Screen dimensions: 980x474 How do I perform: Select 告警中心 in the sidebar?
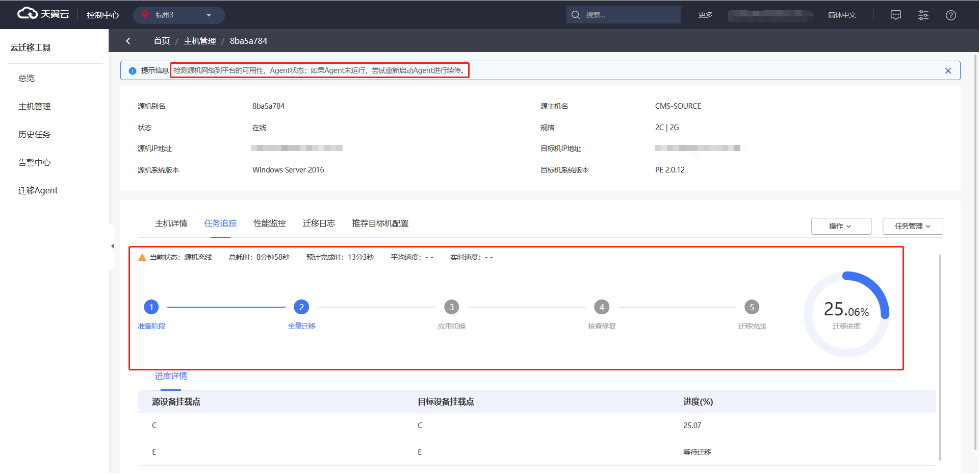pyautogui.click(x=35, y=162)
